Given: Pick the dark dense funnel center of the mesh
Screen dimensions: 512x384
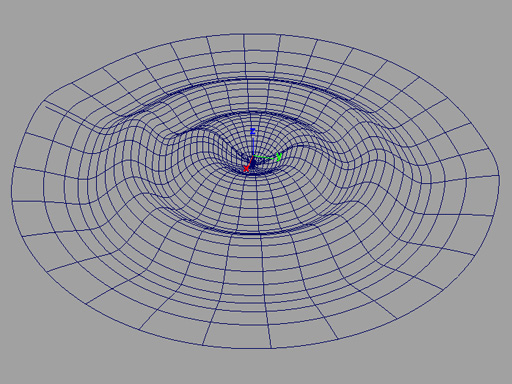Looking at the screenshot, I should (x=253, y=165).
